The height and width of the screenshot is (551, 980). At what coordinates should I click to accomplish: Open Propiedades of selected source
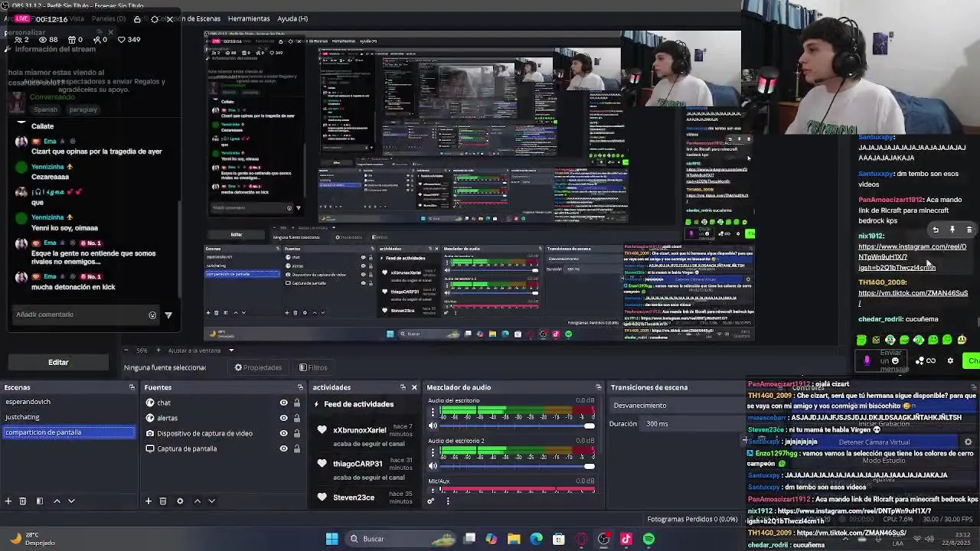coord(258,367)
